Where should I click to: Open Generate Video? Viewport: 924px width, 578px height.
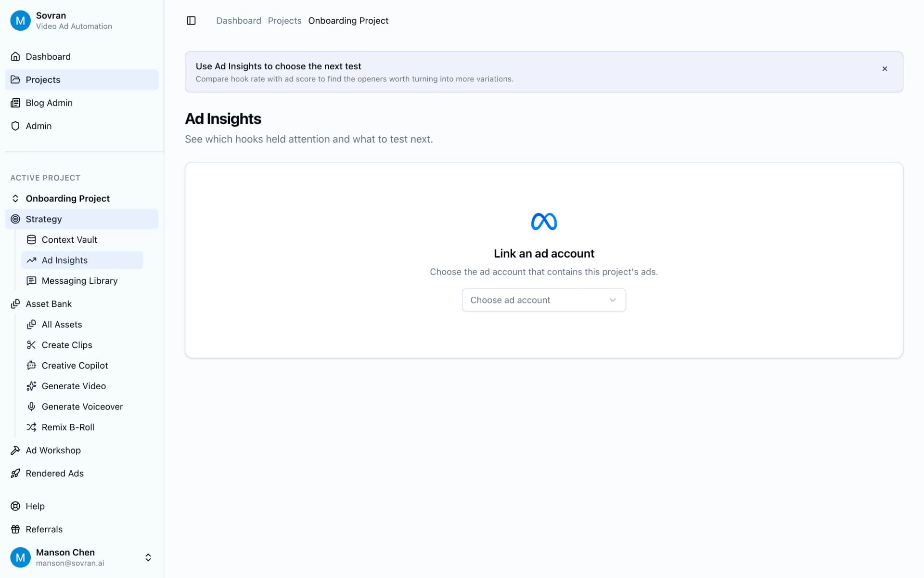pyautogui.click(x=82, y=386)
